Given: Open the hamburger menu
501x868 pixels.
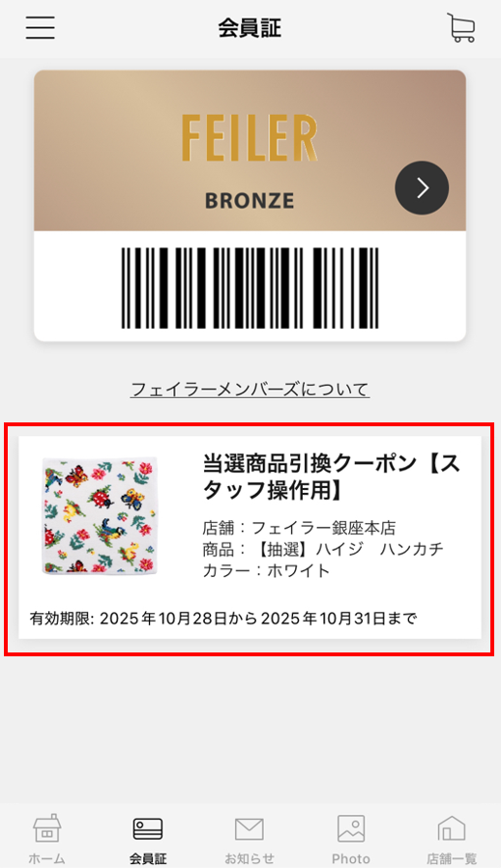Looking at the screenshot, I should [x=41, y=27].
